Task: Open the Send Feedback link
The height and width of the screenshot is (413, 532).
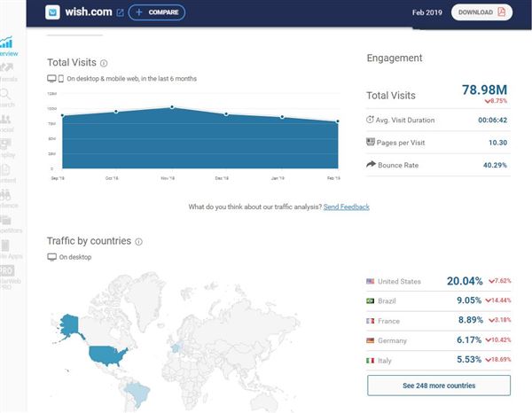Action: [x=347, y=206]
